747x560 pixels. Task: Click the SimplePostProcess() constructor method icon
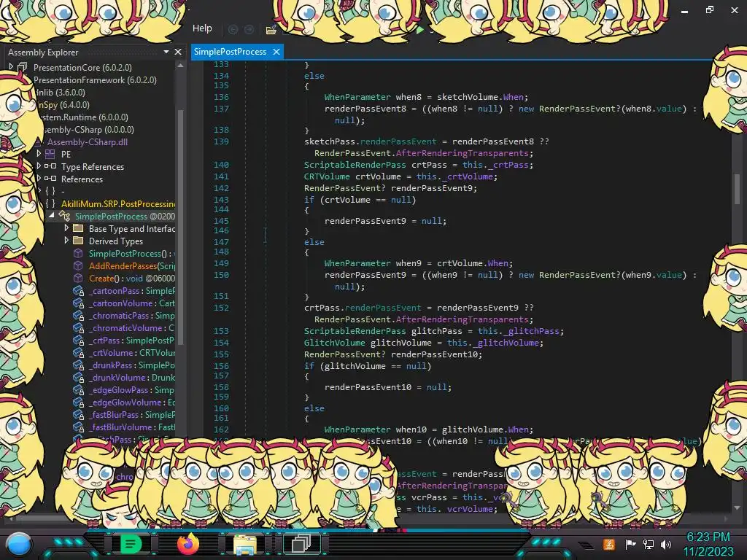pos(78,253)
